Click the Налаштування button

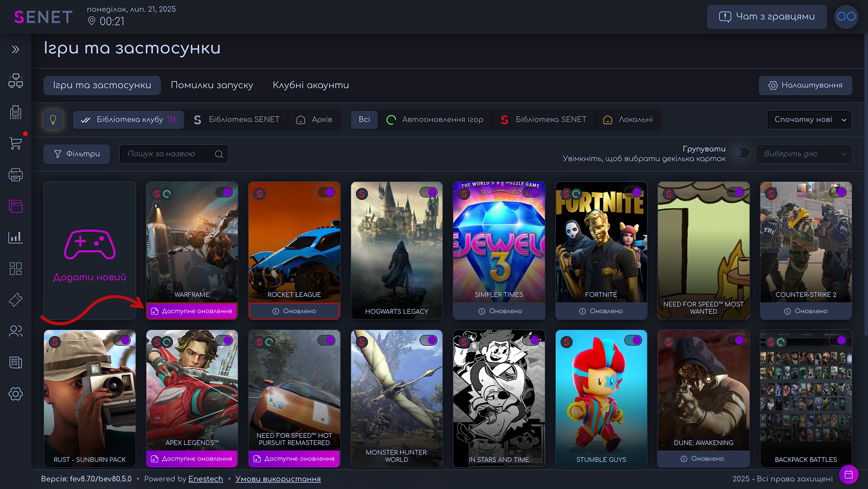click(x=805, y=86)
